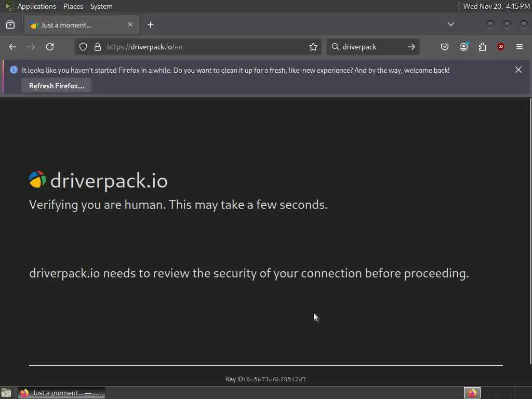This screenshot has width=532, height=399.
Task: Open the clock showing Wed Nov 20
Action: click(x=496, y=6)
